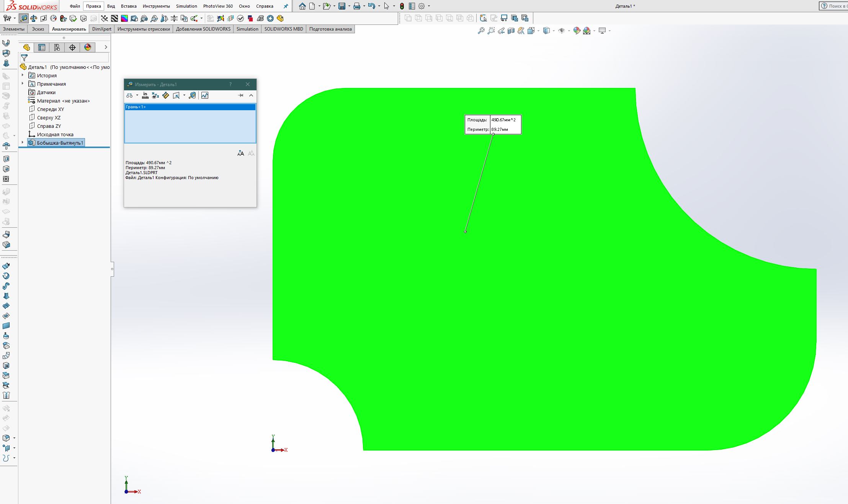The image size is (848, 504).
Task: Pin the Measure dialog open
Action: tap(240, 95)
